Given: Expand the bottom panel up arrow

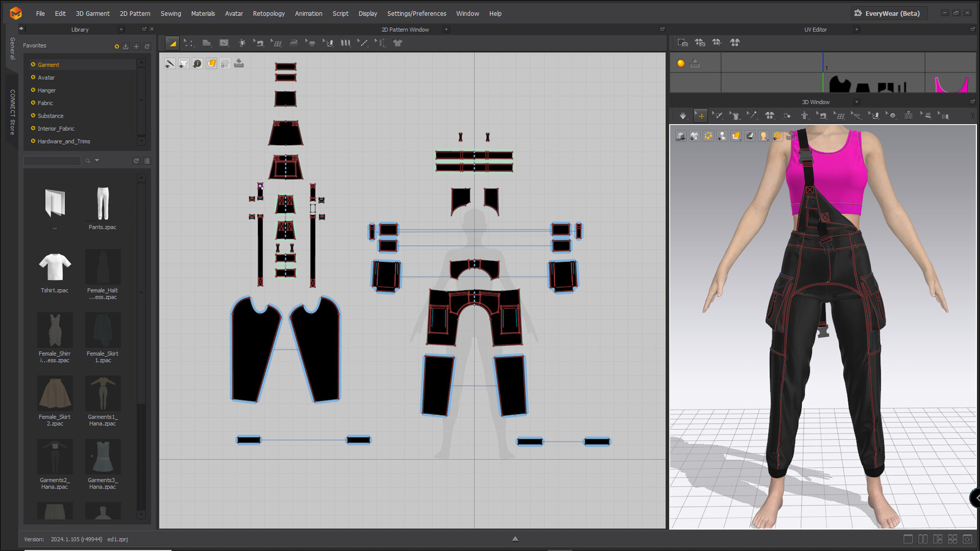Looking at the screenshot, I should (x=515, y=539).
